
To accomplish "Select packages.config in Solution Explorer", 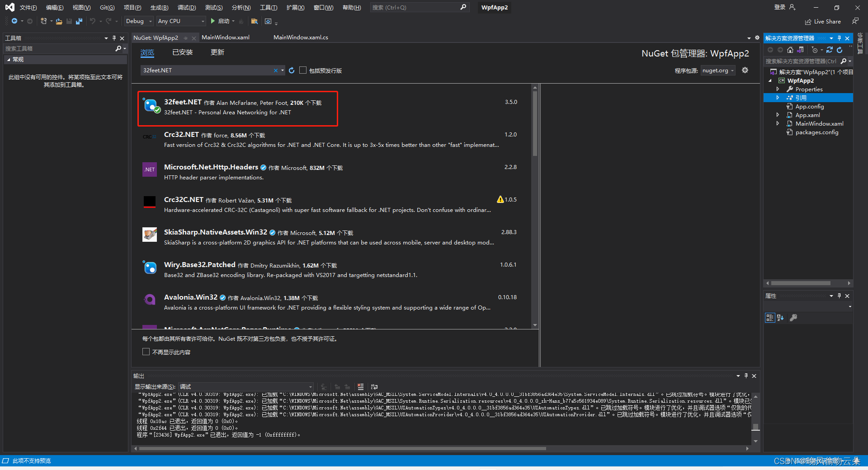I will click(x=817, y=132).
